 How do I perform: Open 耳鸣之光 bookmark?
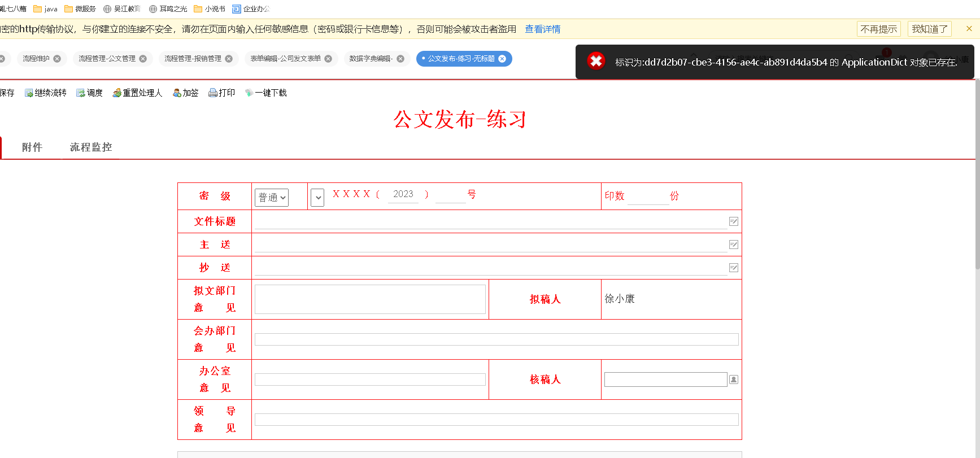coord(168,9)
